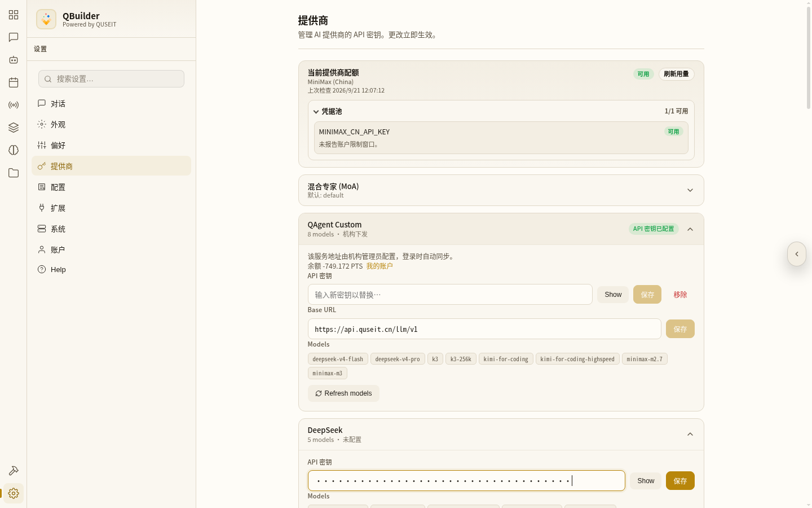The height and width of the screenshot is (508, 812).
Task: Save the QAgent Custom API key
Action: (x=647, y=295)
